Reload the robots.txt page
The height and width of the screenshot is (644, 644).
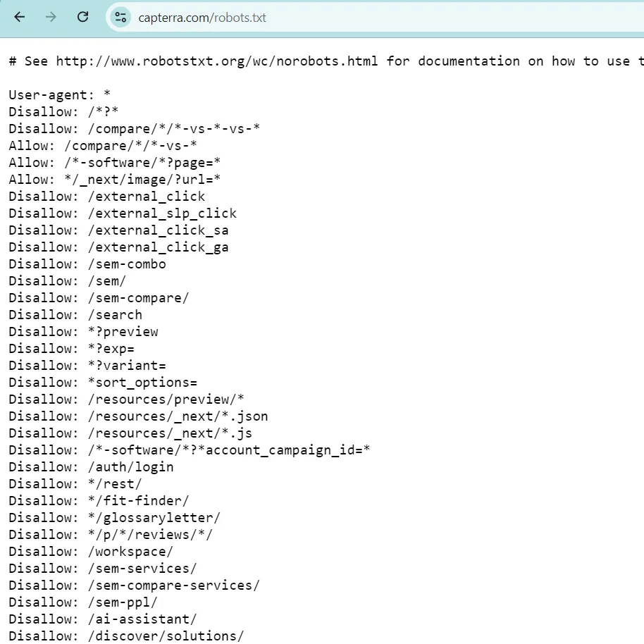coord(83,17)
